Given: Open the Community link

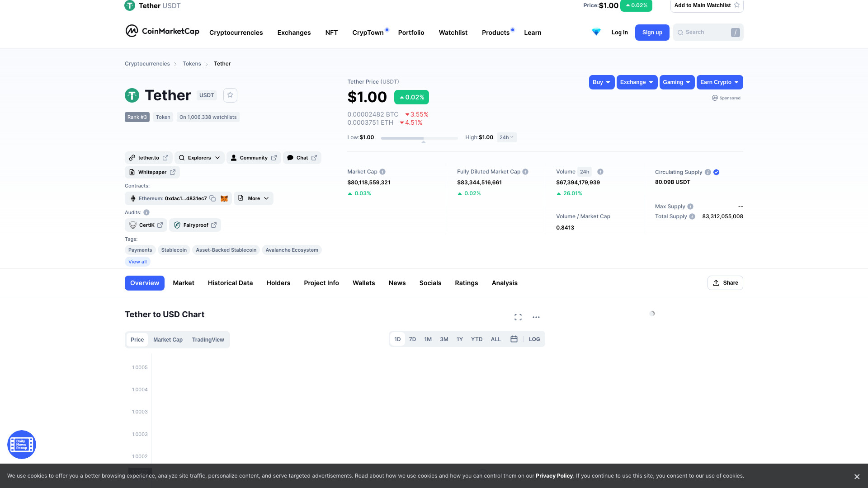Looking at the screenshot, I should [x=254, y=158].
